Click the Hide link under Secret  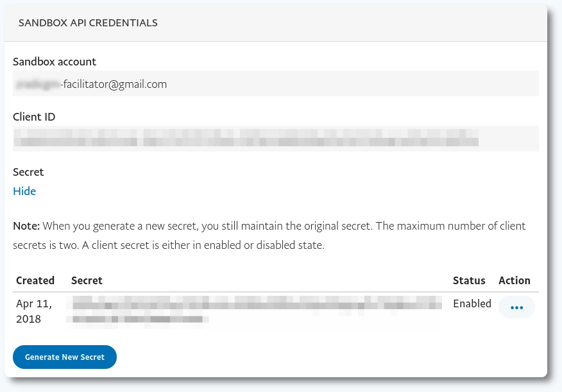(x=24, y=191)
